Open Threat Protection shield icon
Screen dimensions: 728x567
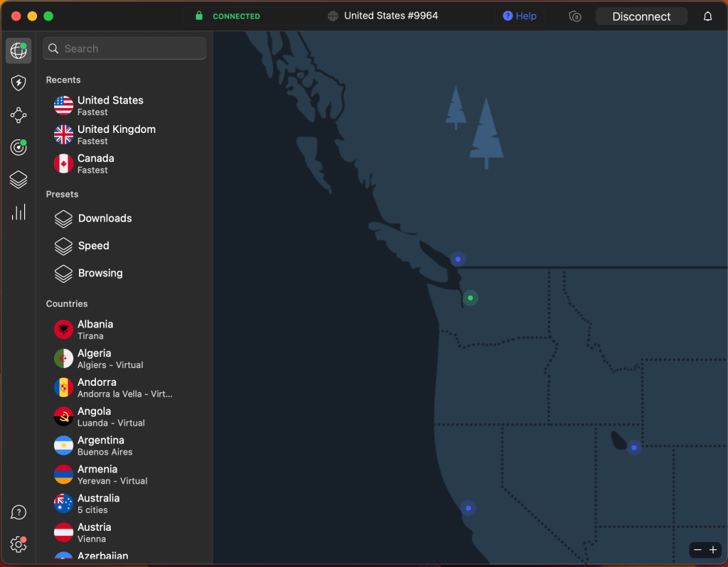(x=18, y=83)
